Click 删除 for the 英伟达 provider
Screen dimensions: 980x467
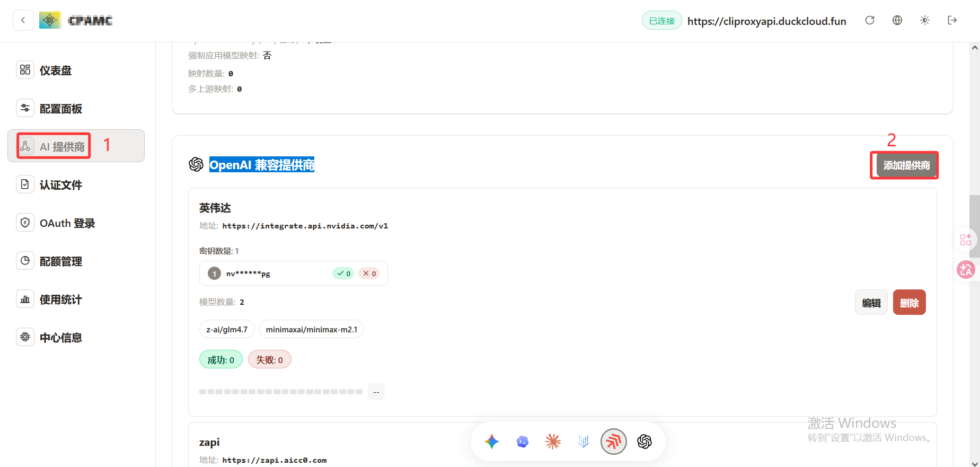(x=910, y=302)
